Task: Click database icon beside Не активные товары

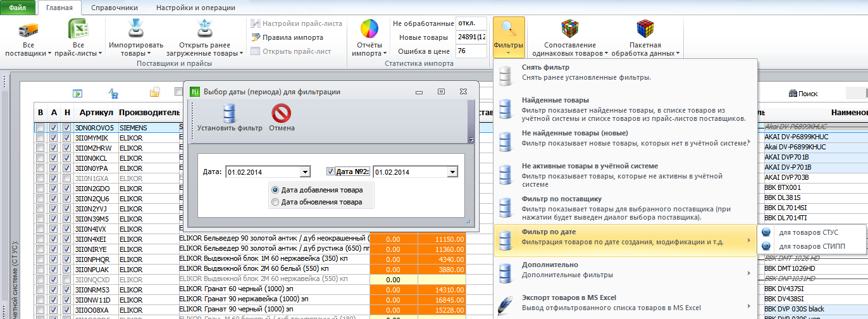Action: tap(505, 173)
